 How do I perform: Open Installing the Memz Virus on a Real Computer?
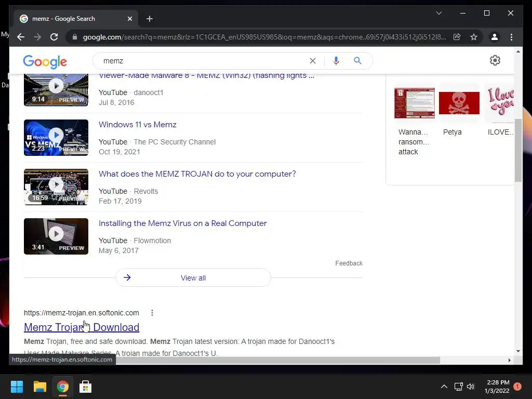[182, 223]
